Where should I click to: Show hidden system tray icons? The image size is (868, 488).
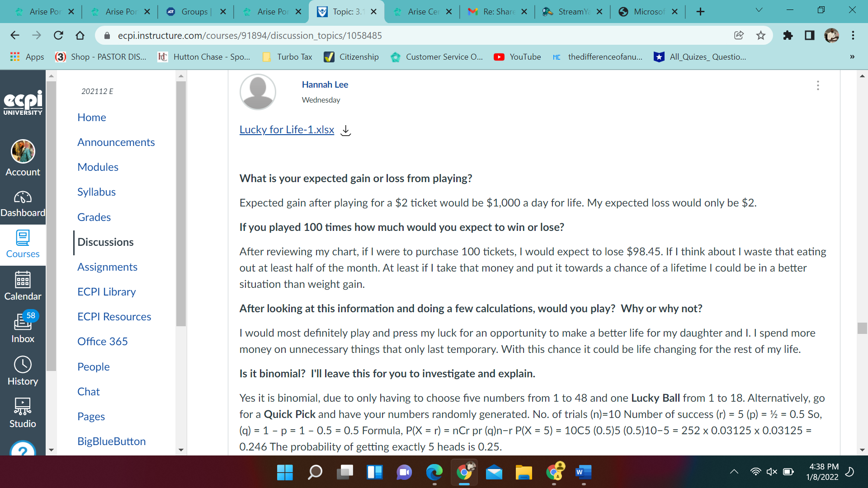pyautogui.click(x=734, y=472)
